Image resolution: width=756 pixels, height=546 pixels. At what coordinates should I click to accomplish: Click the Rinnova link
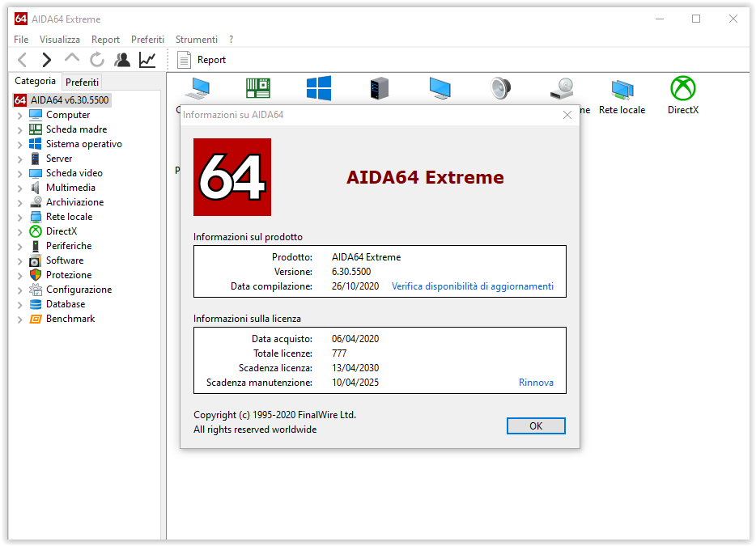coord(536,383)
